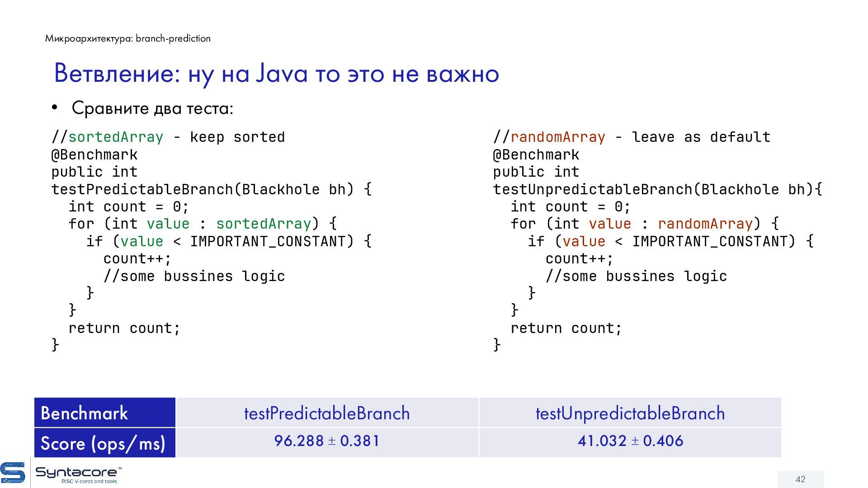Click the testUnpredictableBranch table column header
The height and width of the screenshot is (488, 868).
point(630,413)
